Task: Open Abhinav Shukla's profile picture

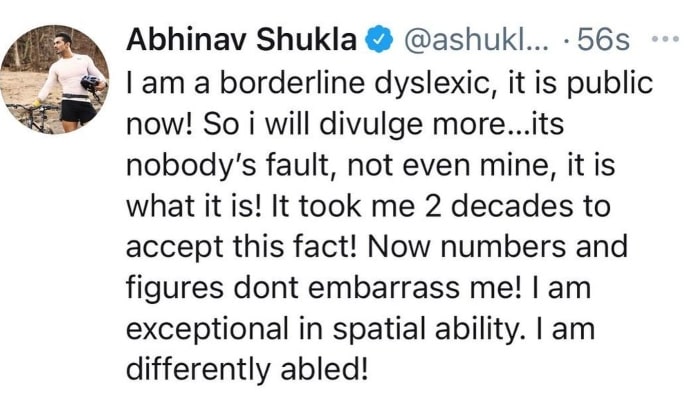Action: 54,79
